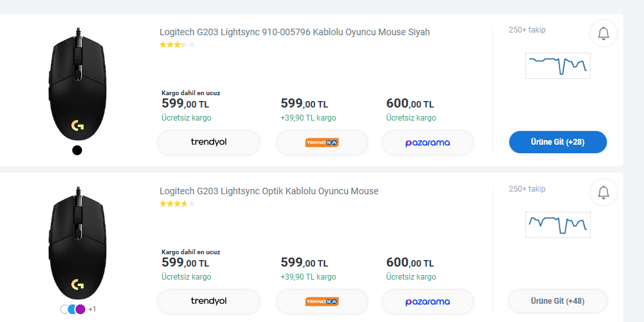Go to Pazarama store for G203 Optik mouse

point(427,301)
